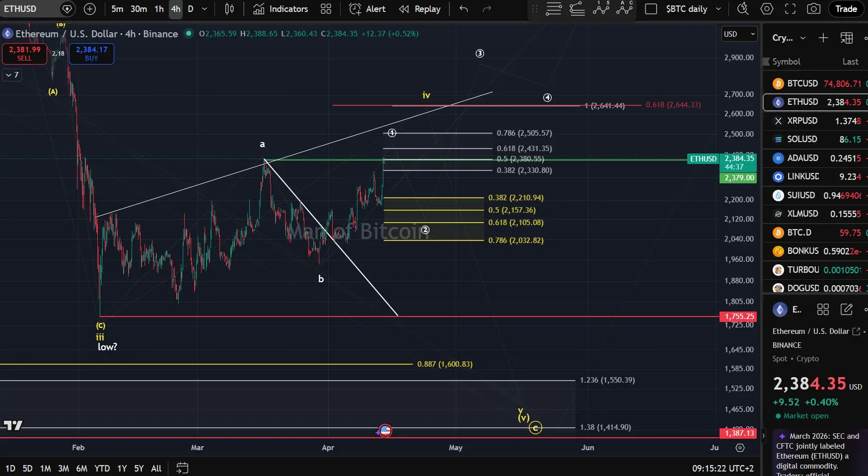Select BTCUSD in the watchlist
The width and height of the screenshot is (868, 476).
point(815,83)
